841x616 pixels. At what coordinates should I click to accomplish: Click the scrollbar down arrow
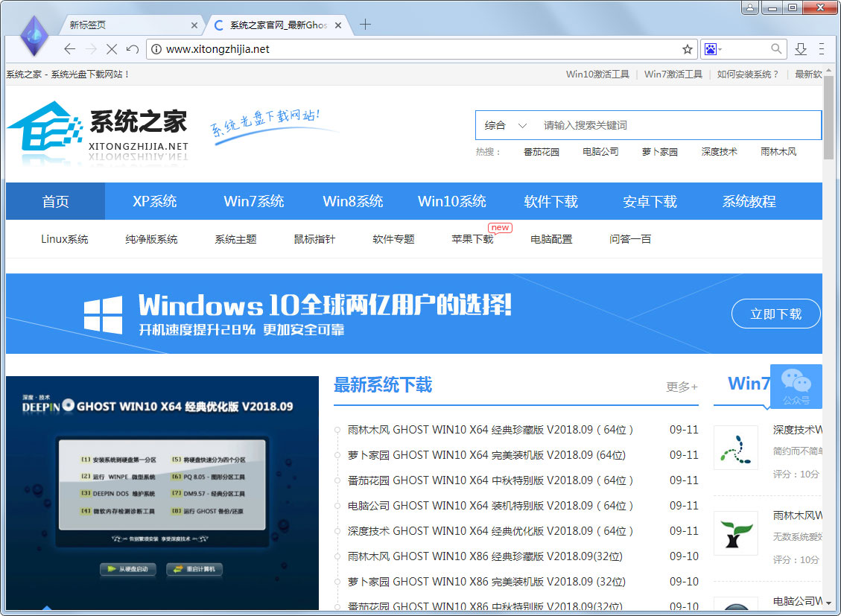[828, 603]
